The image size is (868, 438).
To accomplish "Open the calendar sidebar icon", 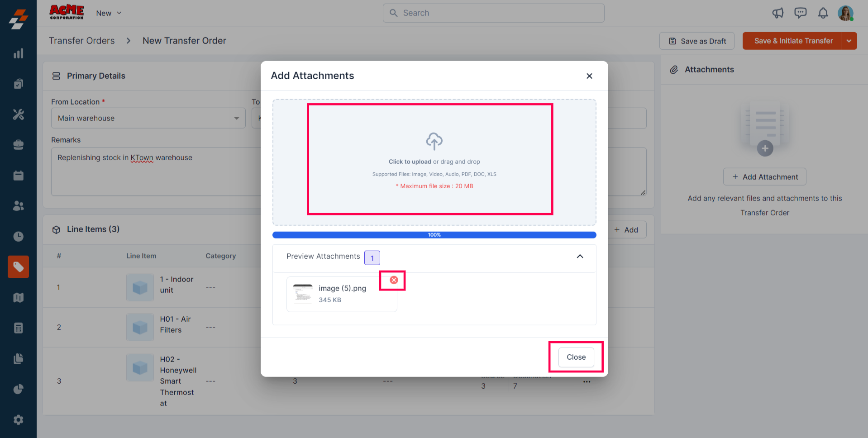I will coord(18,176).
